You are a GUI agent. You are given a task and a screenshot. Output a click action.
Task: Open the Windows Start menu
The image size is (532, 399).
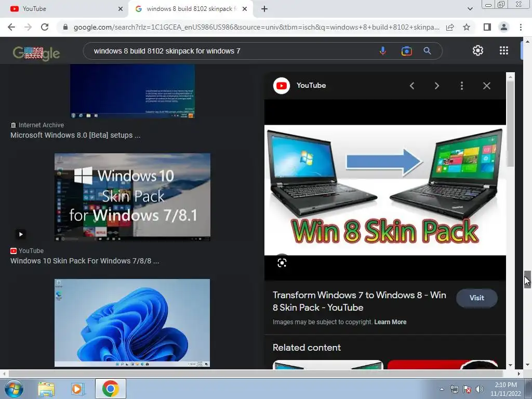tap(14, 389)
